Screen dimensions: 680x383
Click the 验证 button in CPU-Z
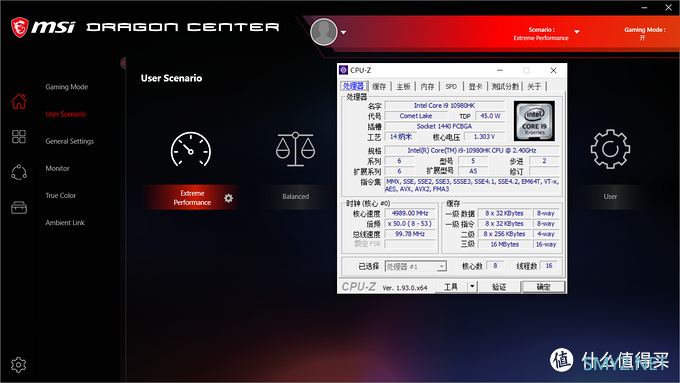pos(499,286)
